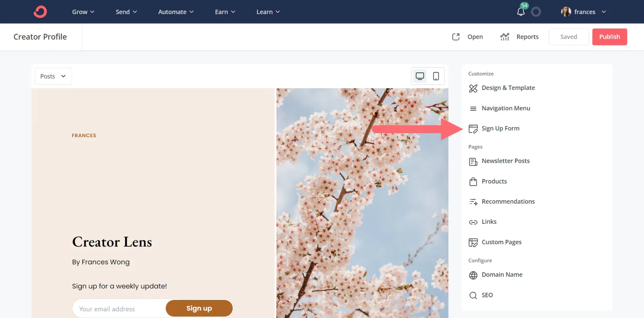This screenshot has height=318, width=644.
Task: Click the Publish button
Action: [x=609, y=37]
